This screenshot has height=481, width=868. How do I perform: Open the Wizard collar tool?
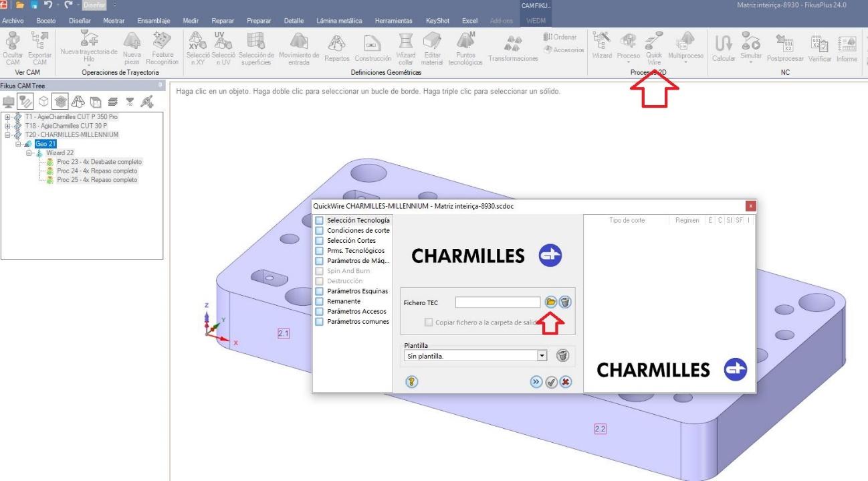(x=406, y=48)
